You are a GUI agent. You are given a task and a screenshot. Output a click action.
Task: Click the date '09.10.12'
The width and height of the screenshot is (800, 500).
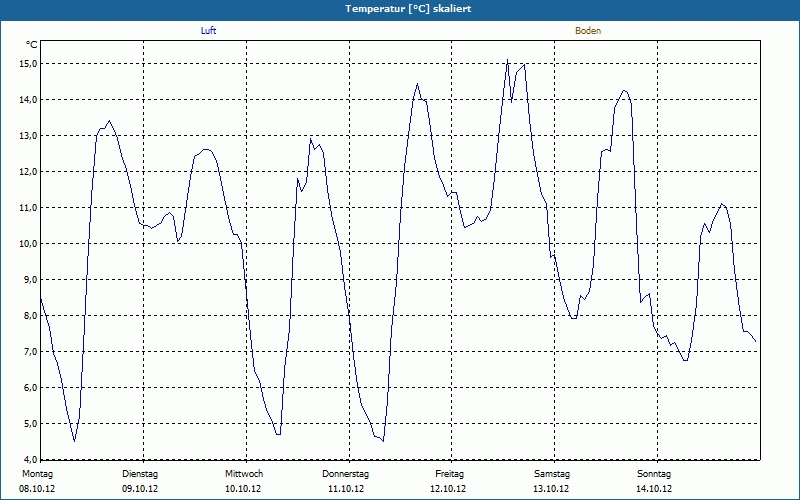[x=140, y=489]
